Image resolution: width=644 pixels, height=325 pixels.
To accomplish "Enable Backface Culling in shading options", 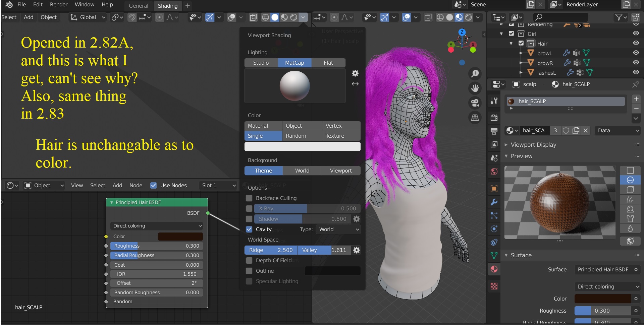I will pyautogui.click(x=249, y=198).
